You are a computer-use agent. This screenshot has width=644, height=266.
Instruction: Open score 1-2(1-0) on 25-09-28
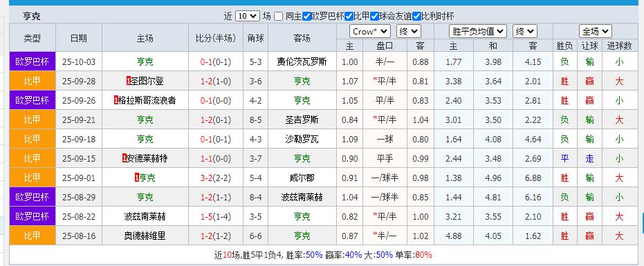tap(216, 82)
